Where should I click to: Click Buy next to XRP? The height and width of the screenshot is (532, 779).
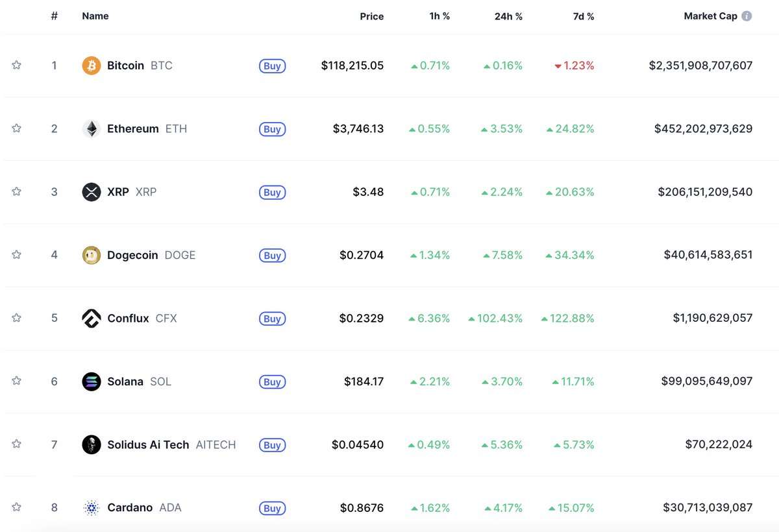(273, 192)
